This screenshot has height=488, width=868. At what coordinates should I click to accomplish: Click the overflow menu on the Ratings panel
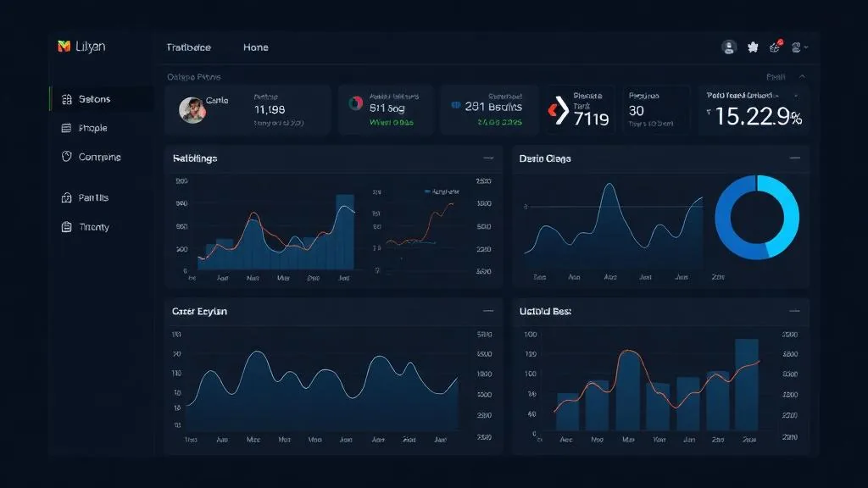(489, 158)
